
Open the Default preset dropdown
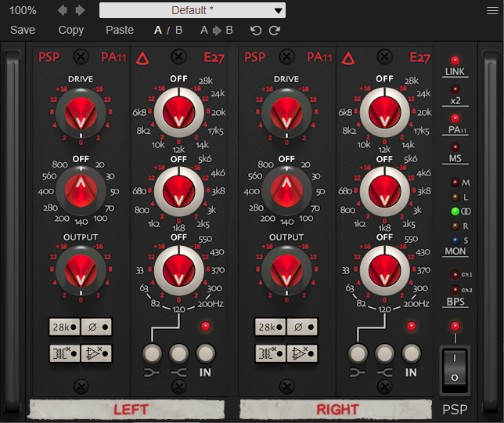click(193, 10)
